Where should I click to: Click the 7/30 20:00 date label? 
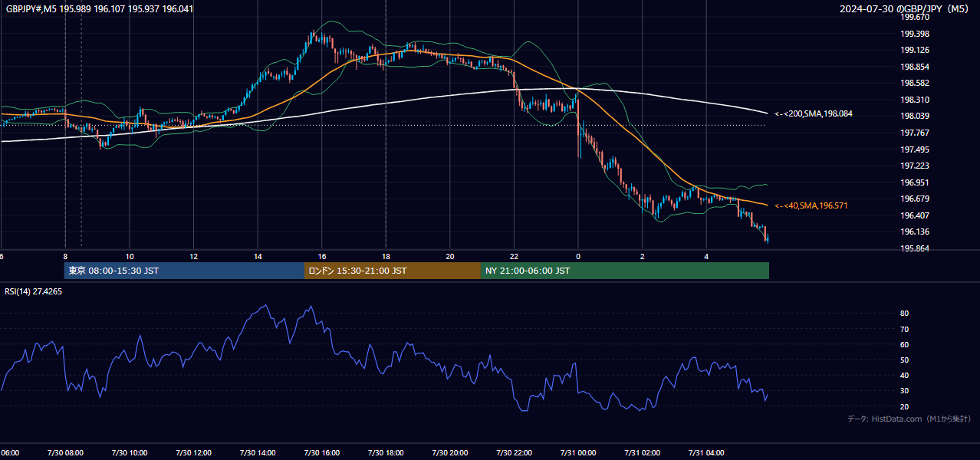[x=450, y=453]
